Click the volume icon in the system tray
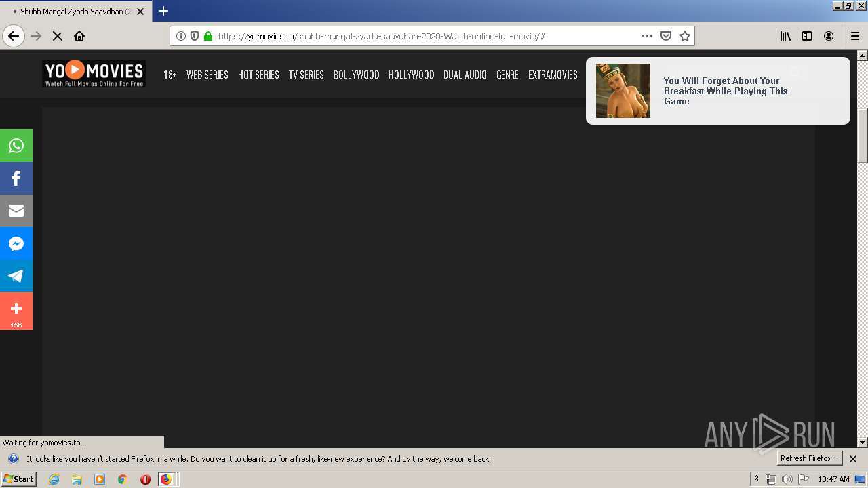This screenshot has height=488, width=868. tap(787, 479)
